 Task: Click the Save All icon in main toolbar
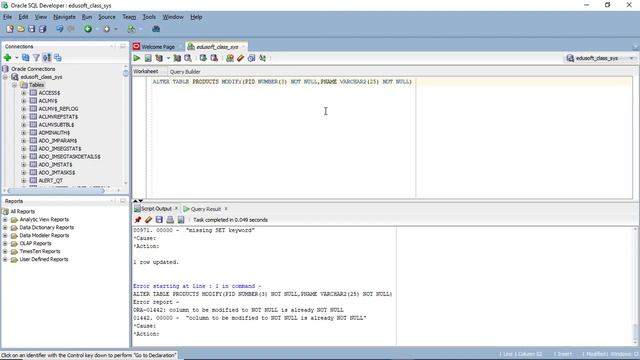[42, 29]
